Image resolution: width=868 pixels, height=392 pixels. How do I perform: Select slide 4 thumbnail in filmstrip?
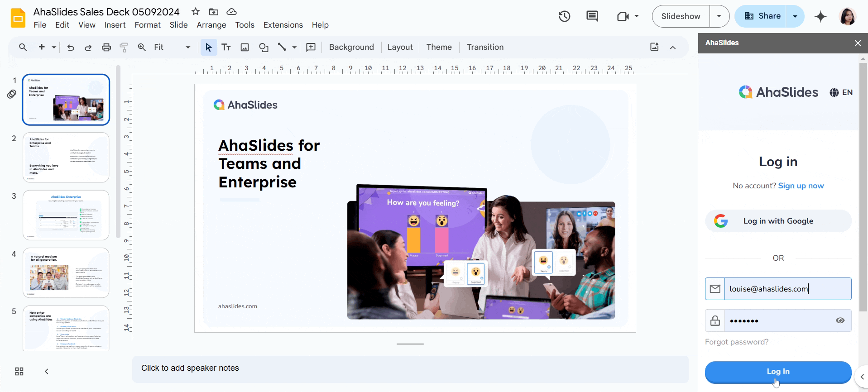pyautogui.click(x=66, y=273)
